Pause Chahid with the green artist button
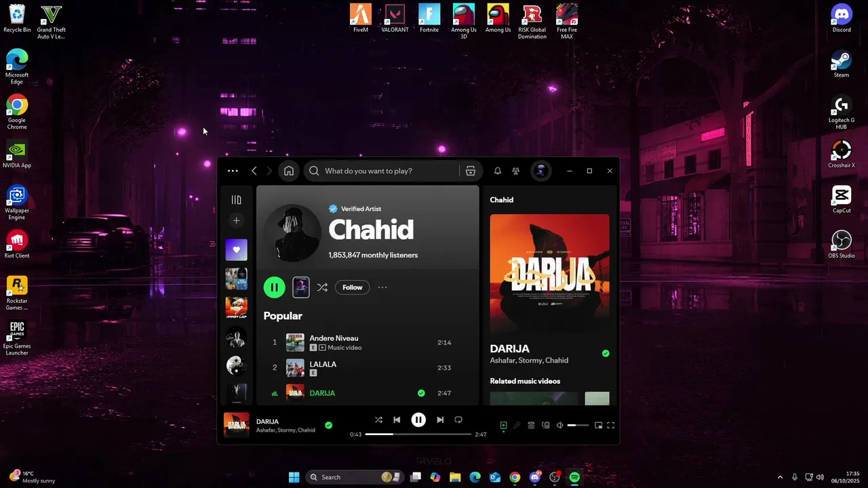This screenshot has height=488, width=868. pyautogui.click(x=274, y=287)
